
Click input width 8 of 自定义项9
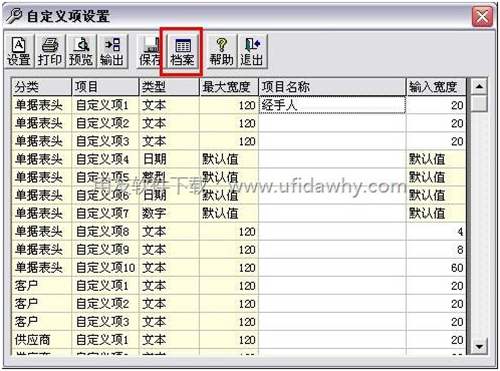coord(436,249)
